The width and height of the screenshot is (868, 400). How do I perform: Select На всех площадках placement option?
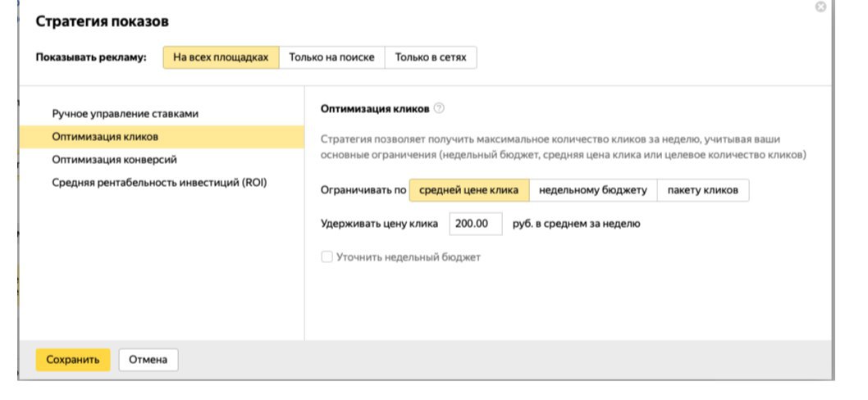click(221, 57)
